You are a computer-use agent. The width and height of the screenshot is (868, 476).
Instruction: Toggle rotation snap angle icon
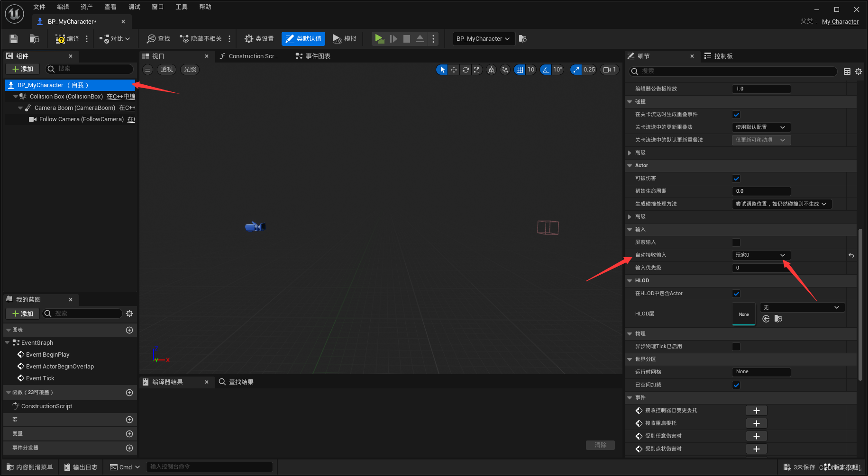pyautogui.click(x=546, y=70)
